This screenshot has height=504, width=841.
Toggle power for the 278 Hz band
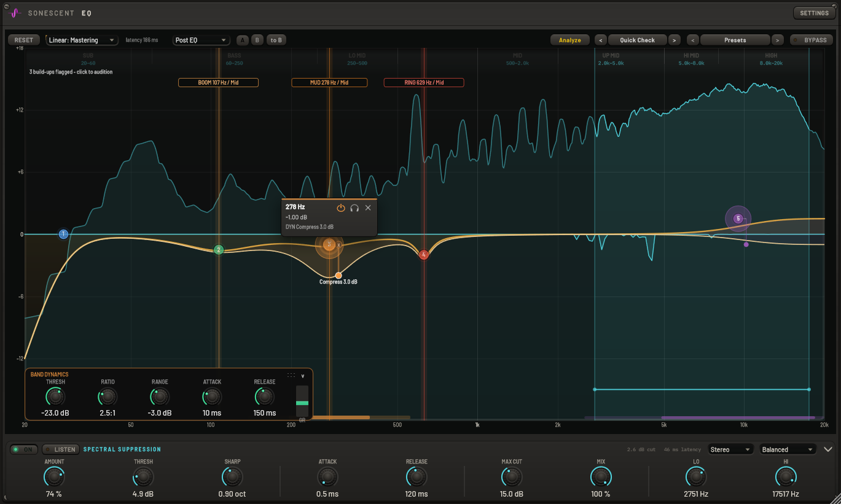[x=341, y=208]
